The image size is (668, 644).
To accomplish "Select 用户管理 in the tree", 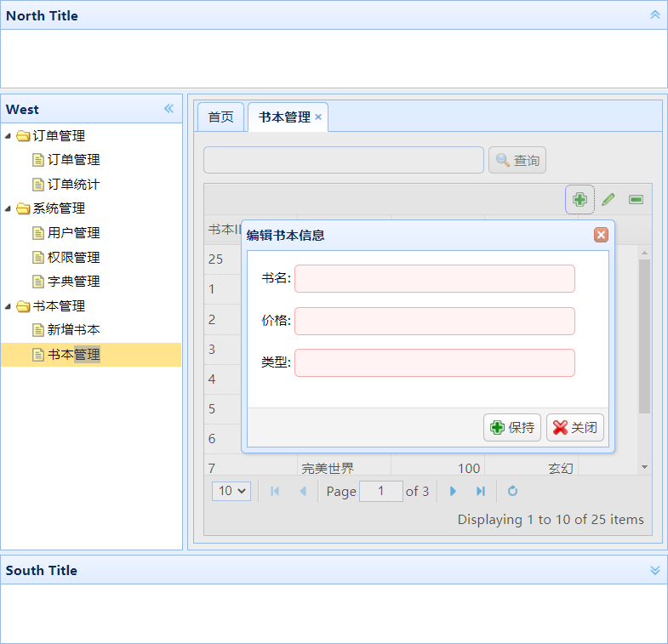I will coord(73,233).
